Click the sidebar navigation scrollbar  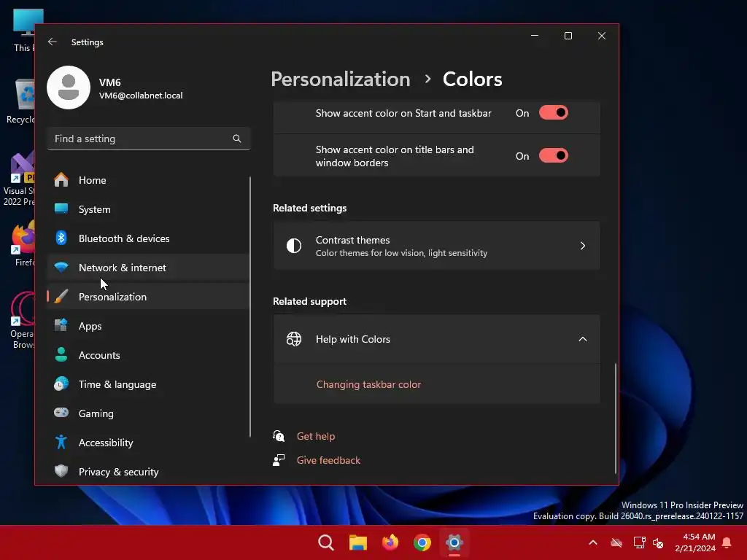[250, 307]
